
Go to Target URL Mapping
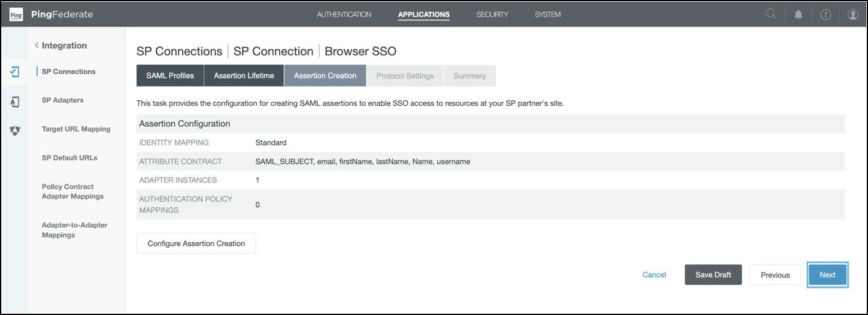[x=76, y=129]
